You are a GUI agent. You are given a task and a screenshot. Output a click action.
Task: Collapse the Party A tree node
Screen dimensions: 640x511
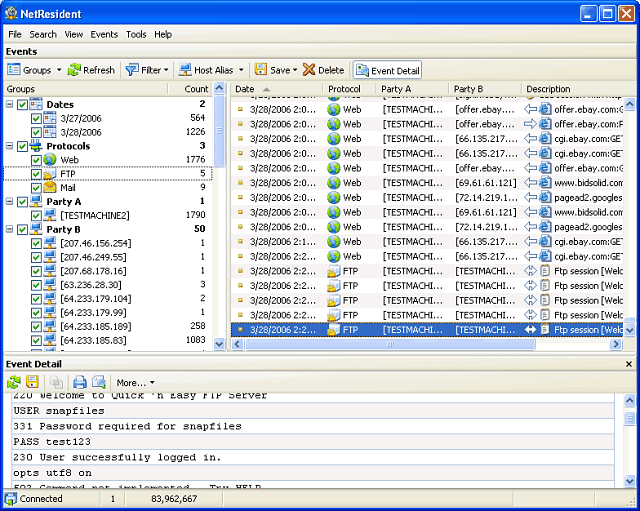pos(9,201)
